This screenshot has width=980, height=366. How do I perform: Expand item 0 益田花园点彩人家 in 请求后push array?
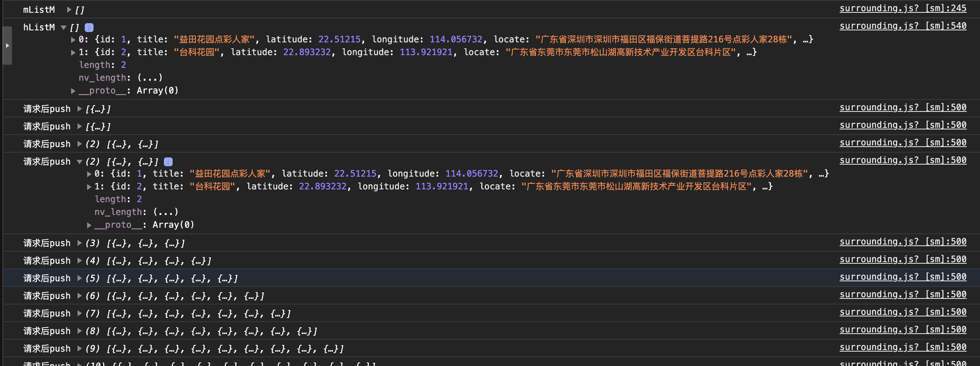[89, 174]
